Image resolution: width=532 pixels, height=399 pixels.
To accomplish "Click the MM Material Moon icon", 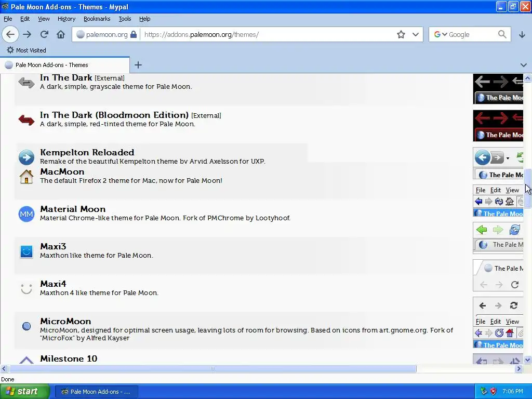I will [26, 214].
